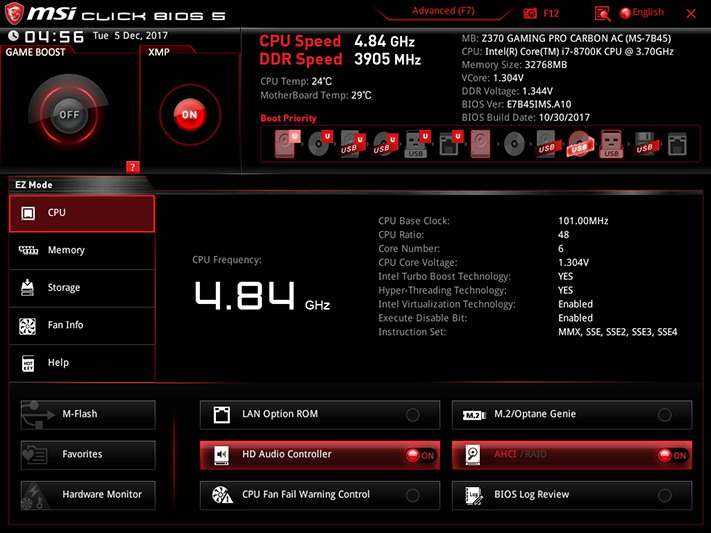This screenshot has width=711, height=533.
Task: Open the Fan Info section
Action: 82,325
